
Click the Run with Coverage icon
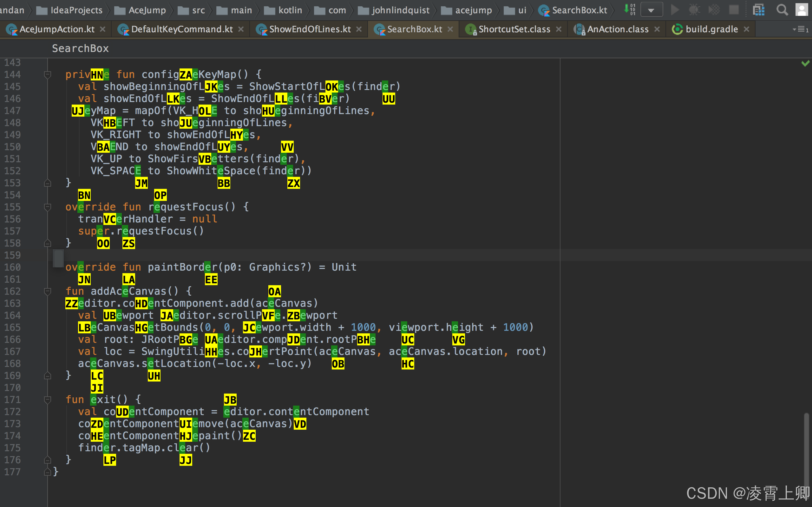pos(714,10)
